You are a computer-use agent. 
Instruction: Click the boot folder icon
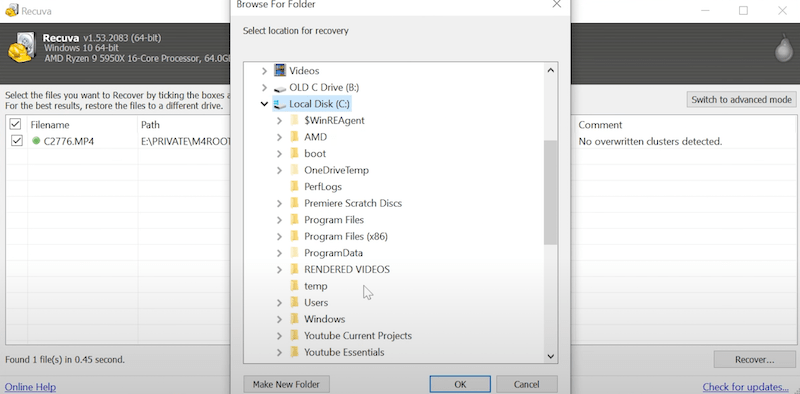pyautogui.click(x=294, y=153)
